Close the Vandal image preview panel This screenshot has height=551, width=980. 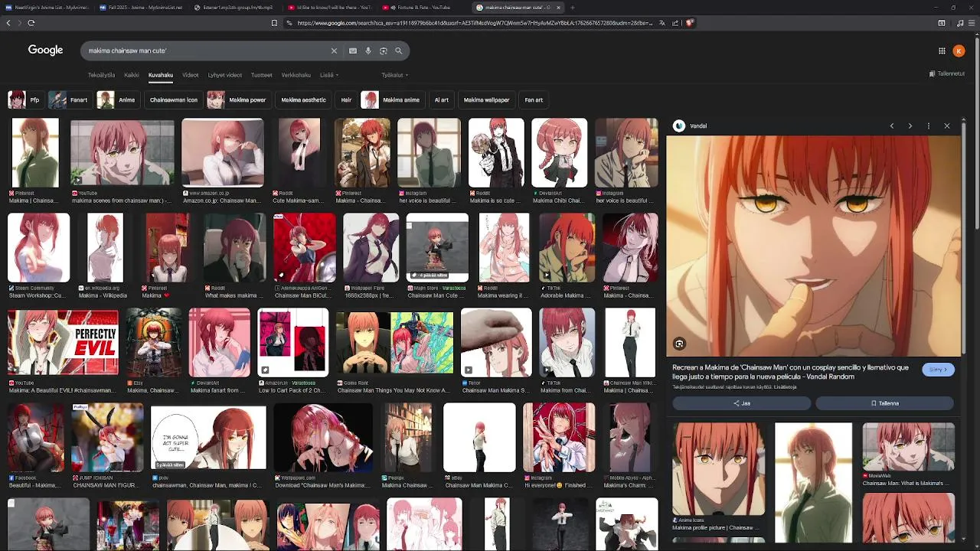pyautogui.click(x=947, y=126)
